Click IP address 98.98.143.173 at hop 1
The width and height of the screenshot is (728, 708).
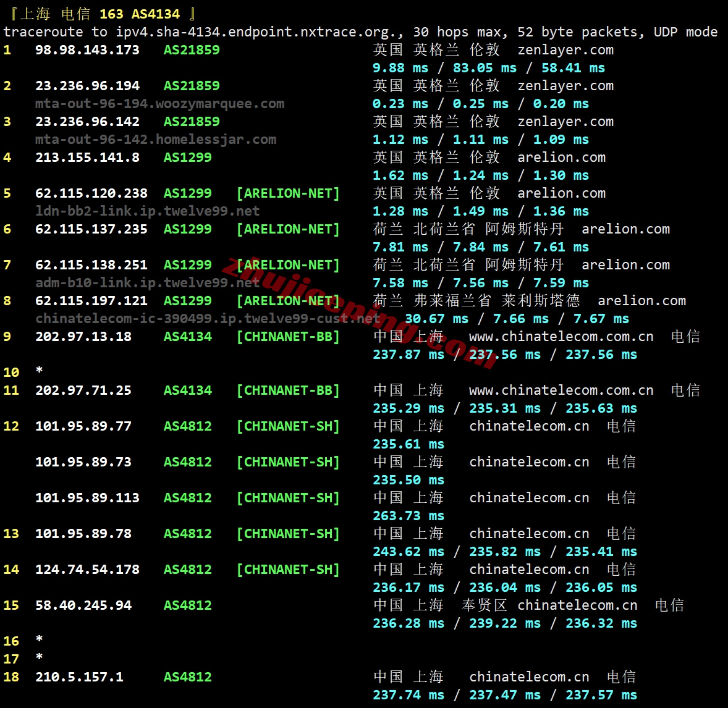point(87,50)
